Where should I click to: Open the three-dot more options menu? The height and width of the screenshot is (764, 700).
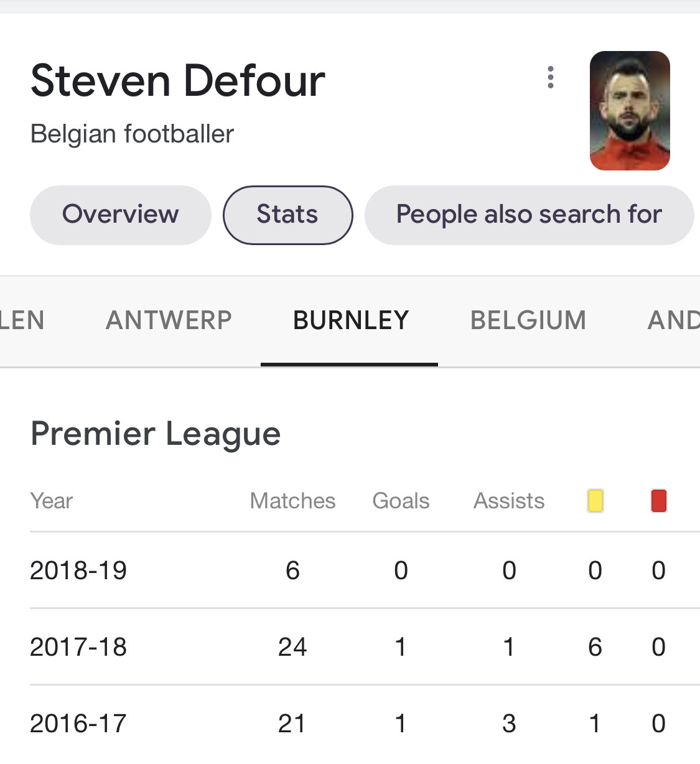coord(550,78)
